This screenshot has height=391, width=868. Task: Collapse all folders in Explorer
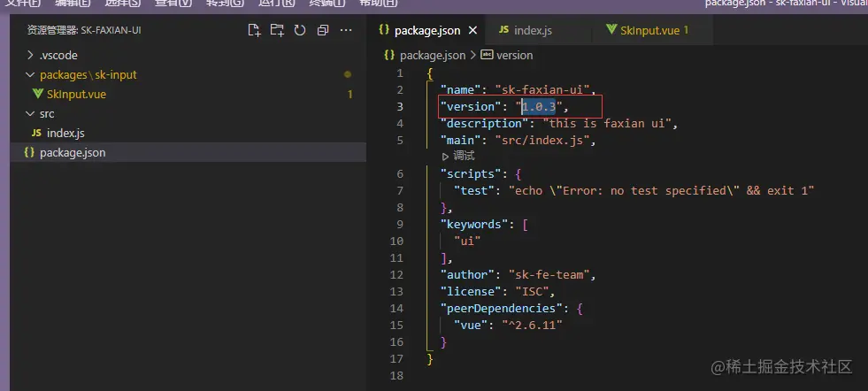[323, 30]
